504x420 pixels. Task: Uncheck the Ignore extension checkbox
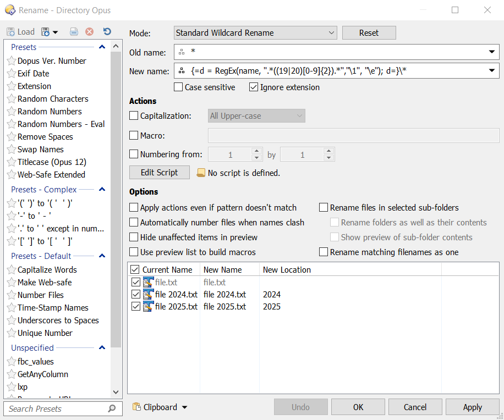(254, 87)
